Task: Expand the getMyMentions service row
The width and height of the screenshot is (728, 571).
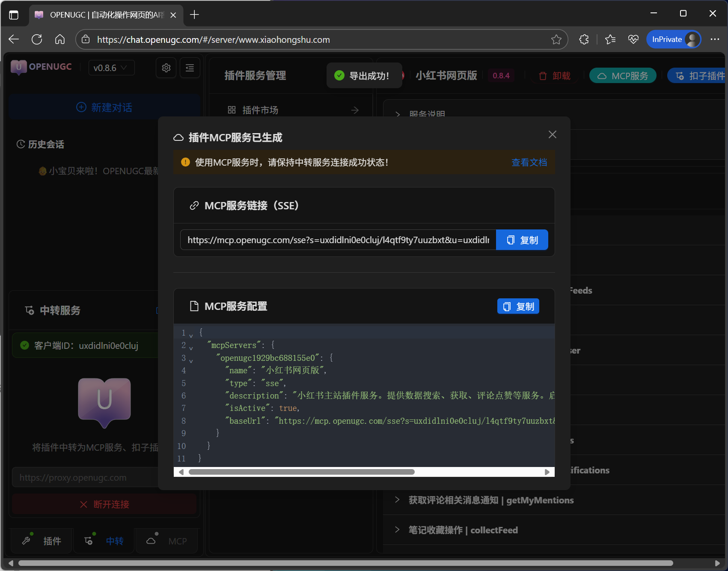Action: (554, 500)
